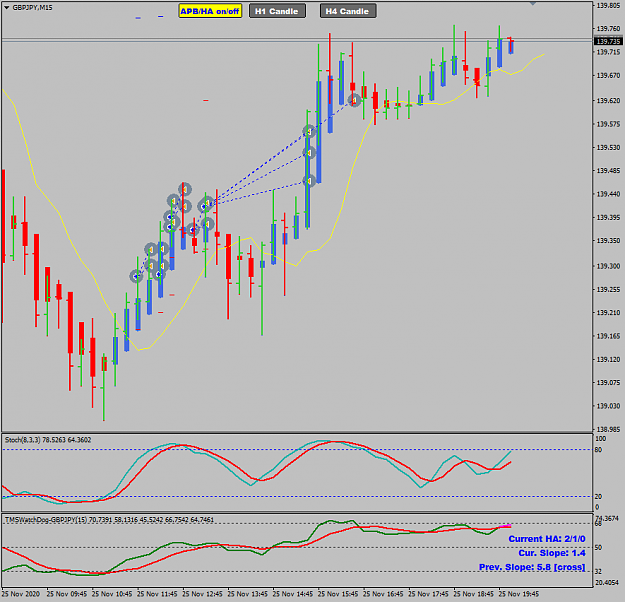Click the 138.985 price scale label
625x602 pixels.
click(608, 429)
